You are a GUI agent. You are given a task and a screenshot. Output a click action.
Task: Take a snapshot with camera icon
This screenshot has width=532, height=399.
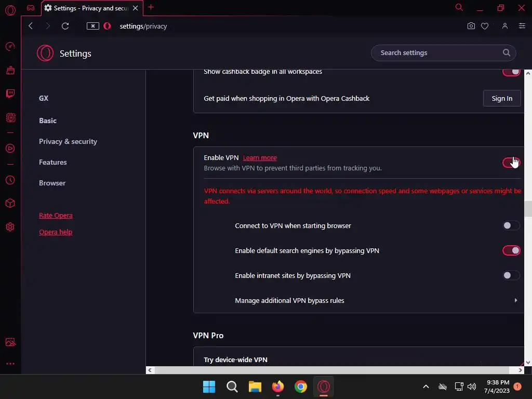(471, 26)
